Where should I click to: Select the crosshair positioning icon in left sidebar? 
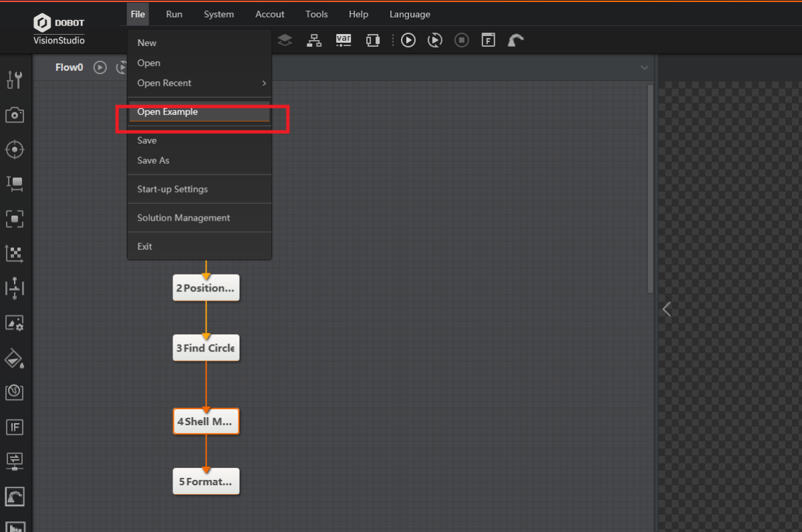pyautogui.click(x=15, y=149)
